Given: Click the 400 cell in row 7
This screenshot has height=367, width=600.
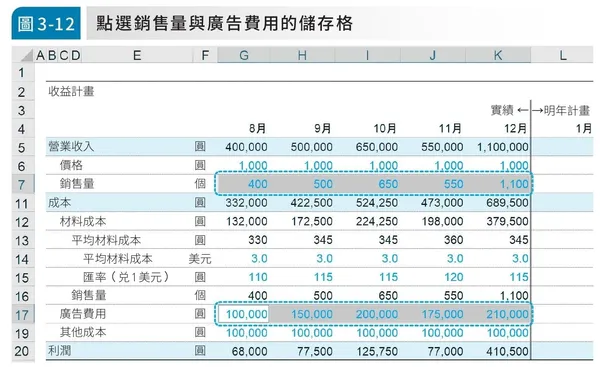Looking at the screenshot, I should [258, 184].
